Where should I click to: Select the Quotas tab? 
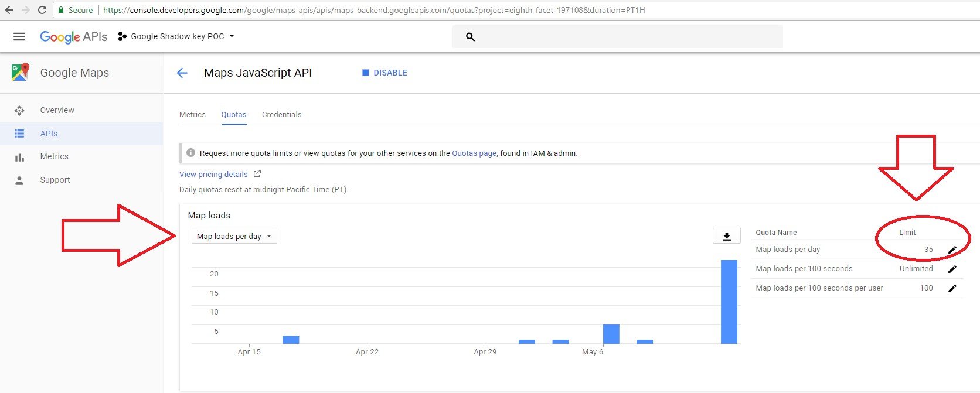point(234,114)
